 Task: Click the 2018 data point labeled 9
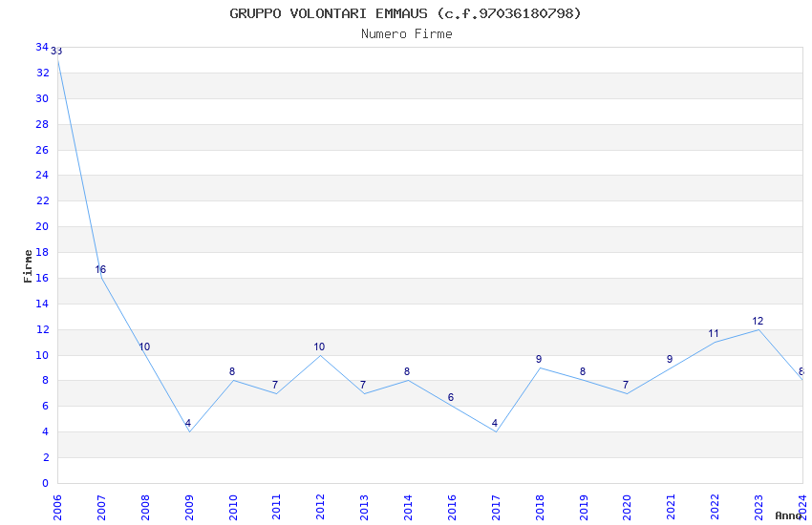point(540,367)
